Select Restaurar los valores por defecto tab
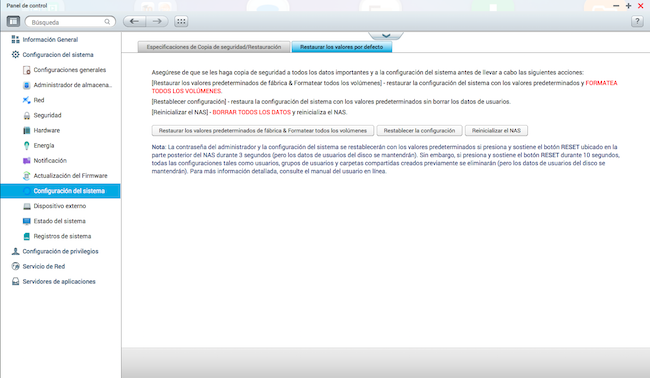650x378 pixels. click(x=342, y=47)
